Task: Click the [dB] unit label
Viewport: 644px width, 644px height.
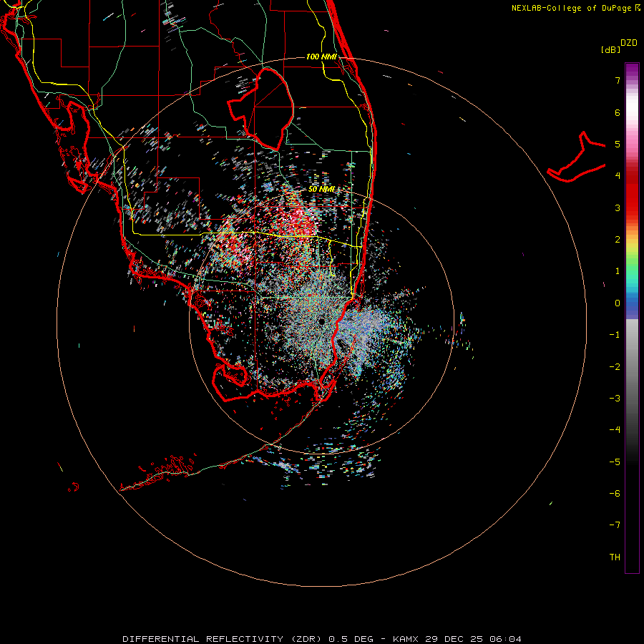Action: pyautogui.click(x=610, y=49)
